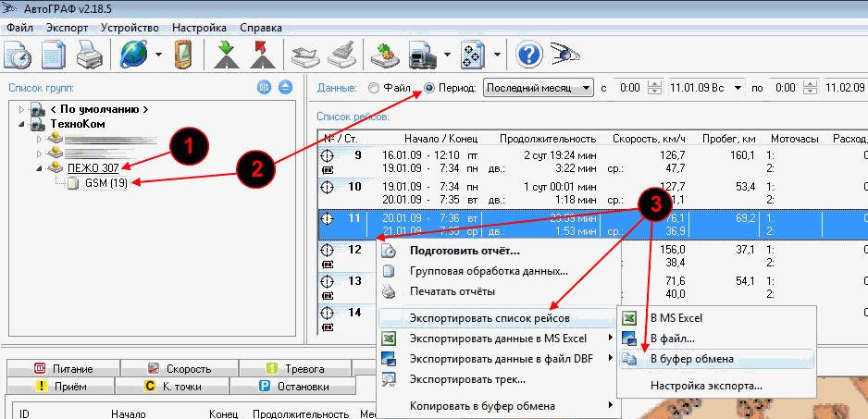Select GSM (19) item in tree
Image resolution: width=868 pixels, height=419 pixels.
coord(104,183)
